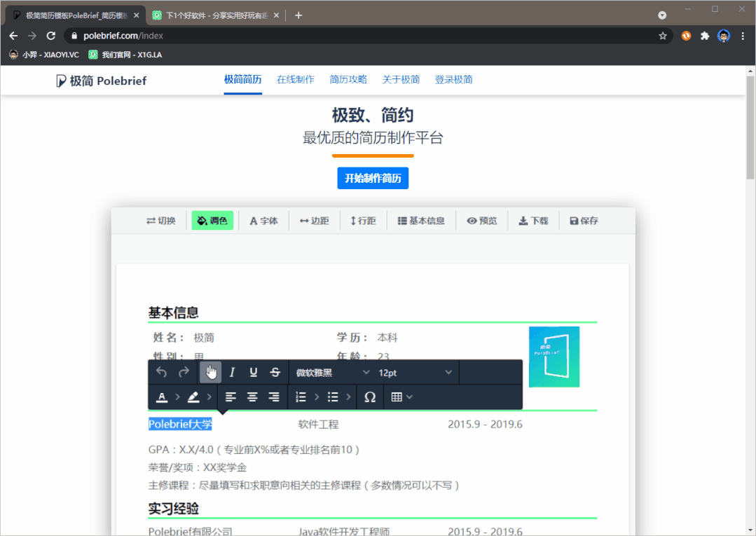
Task: Open 基本信息 basic info settings
Action: pos(421,221)
